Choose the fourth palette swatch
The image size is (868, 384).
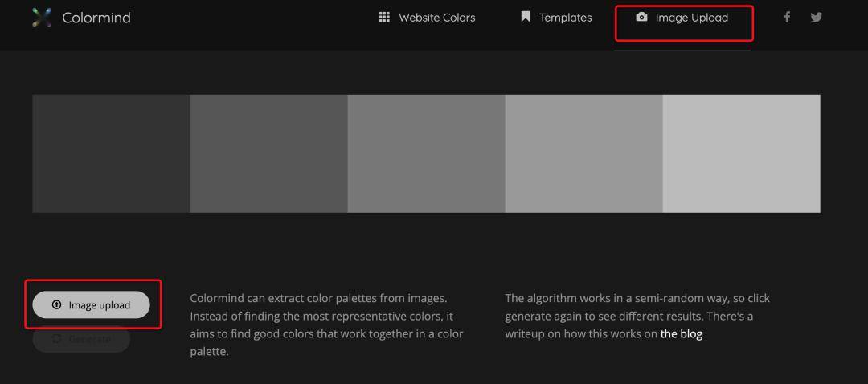click(583, 153)
